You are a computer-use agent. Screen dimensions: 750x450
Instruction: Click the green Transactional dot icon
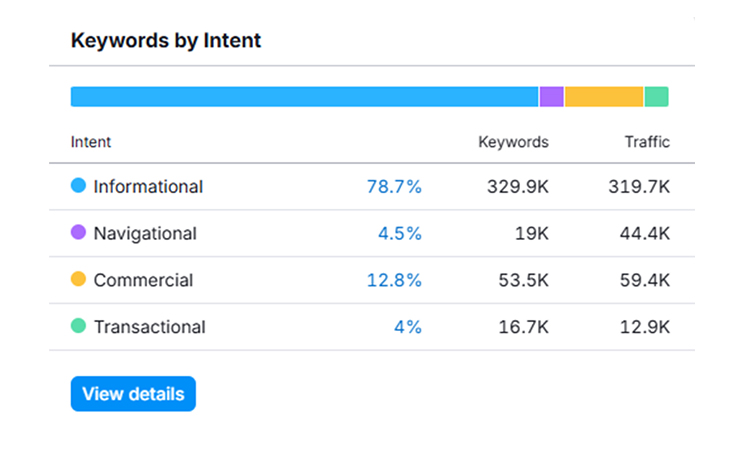78,326
